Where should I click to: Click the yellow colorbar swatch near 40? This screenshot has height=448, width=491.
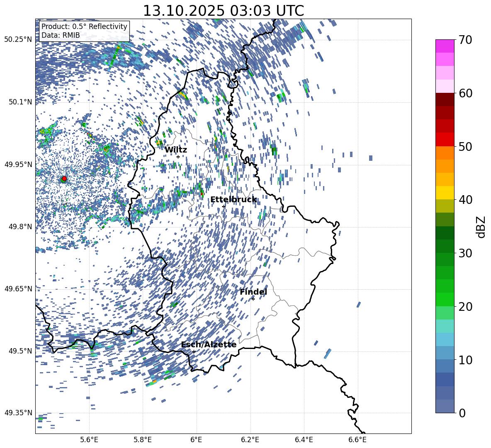point(445,193)
